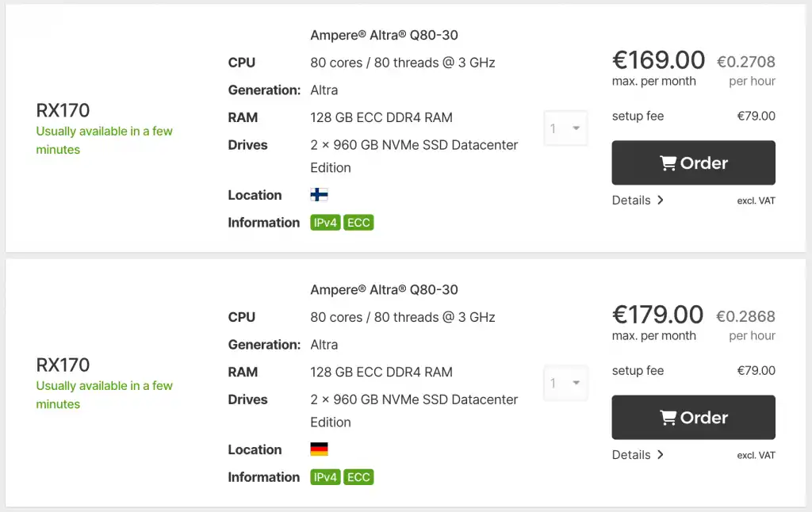Click the RX170 title of the Germany server
Image resolution: width=812 pixels, height=512 pixels.
coord(63,365)
